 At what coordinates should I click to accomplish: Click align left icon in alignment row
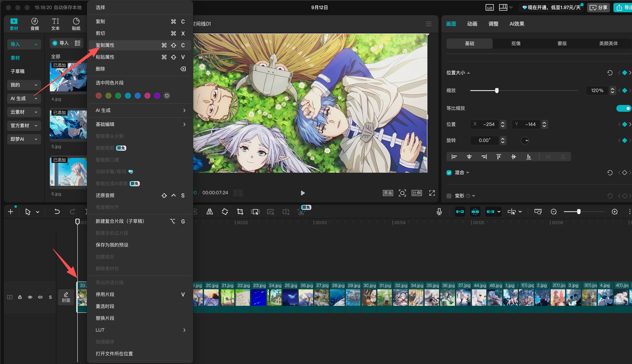click(x=454, y=157)
